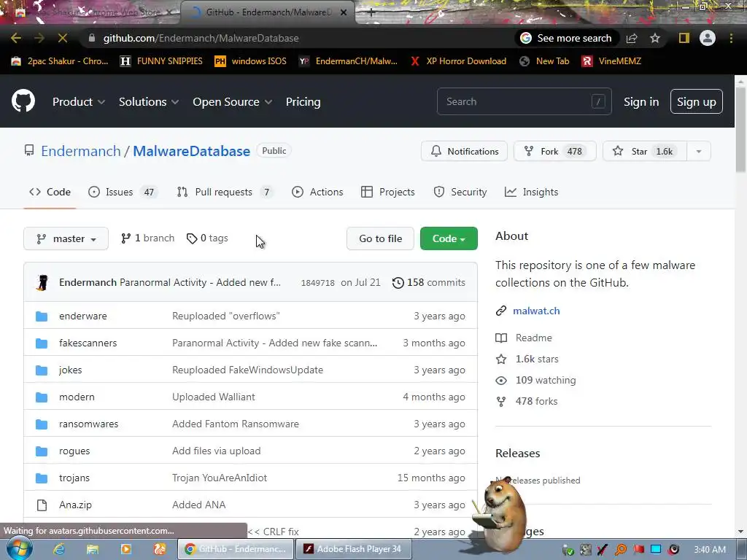The height and width of the screenshot is (560, 747).
Task: Open the fakescanners folder
Action: pos(88,343)
